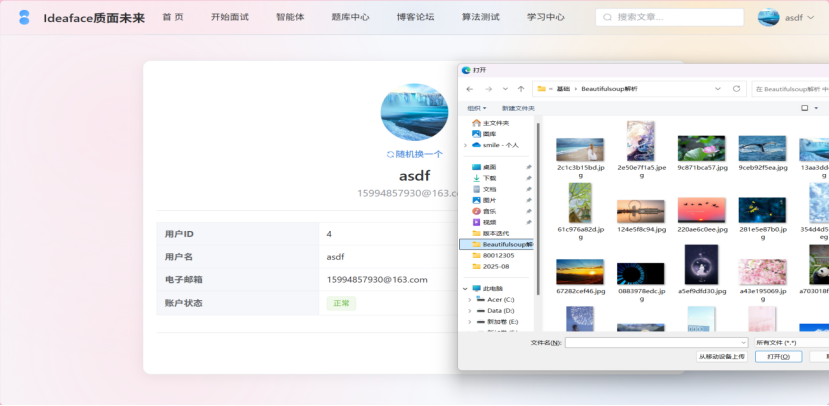This screenshot has height=406, width=829.
Task: Click the Up directory arrow in dialog
Action: [x=521, y=89]
